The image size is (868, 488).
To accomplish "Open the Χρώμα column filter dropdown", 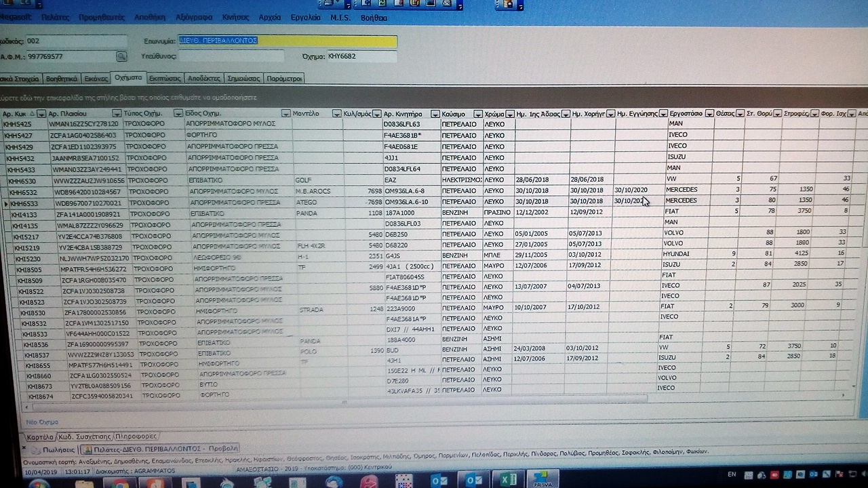I will 509,114.
